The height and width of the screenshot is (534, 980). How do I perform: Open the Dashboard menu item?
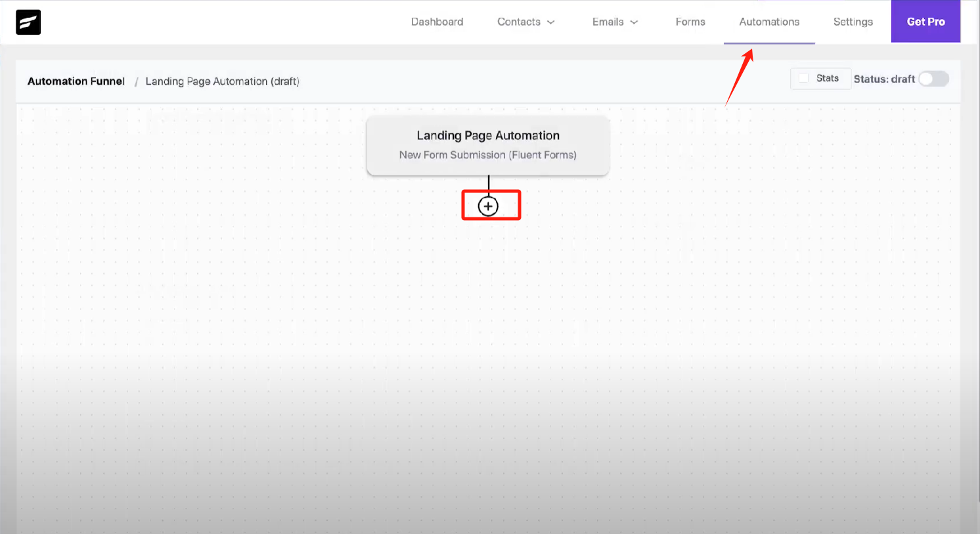[437, 22]
